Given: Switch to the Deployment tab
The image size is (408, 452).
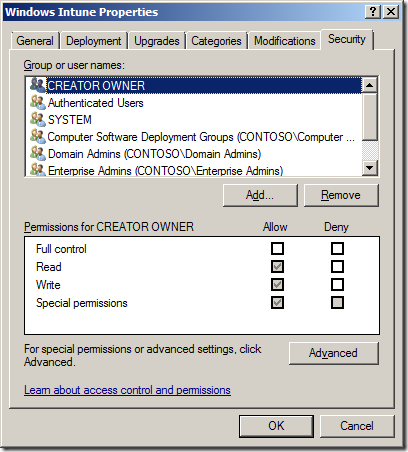Looking at the screenshot, I should coord(94,41).
